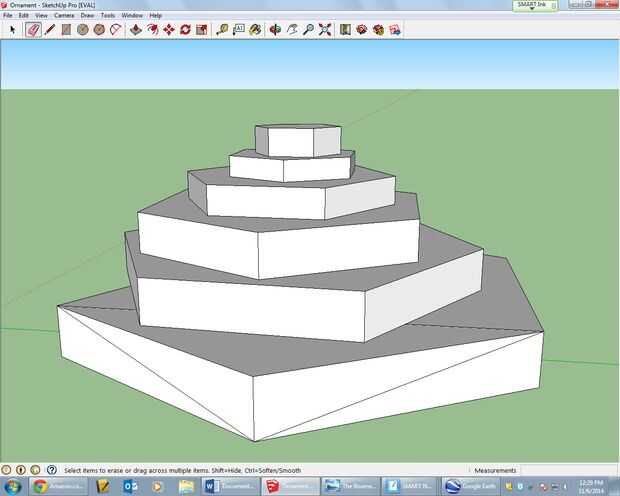Activate the Rotate tool
The height and width of the screenshot is (496, 620).
tap(185, 30)
